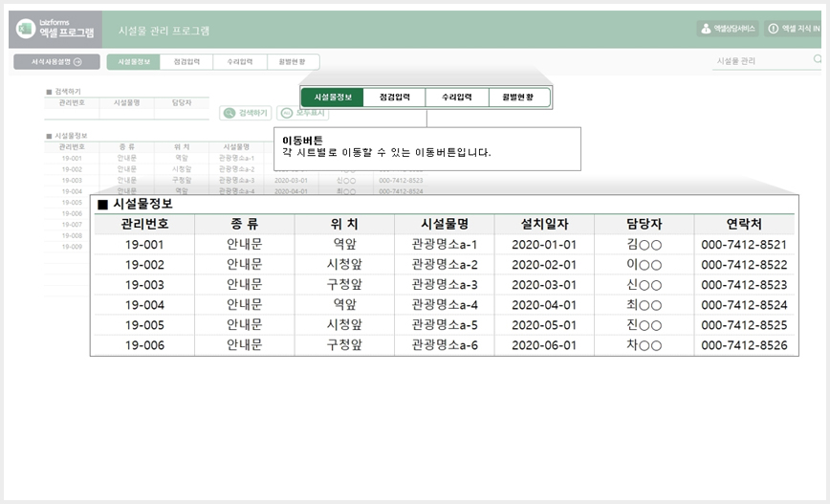Click the input cell under 시설물명 in 검색하기
The width and height of the screenshot is (830, 504).
click(x=127, y=113)
